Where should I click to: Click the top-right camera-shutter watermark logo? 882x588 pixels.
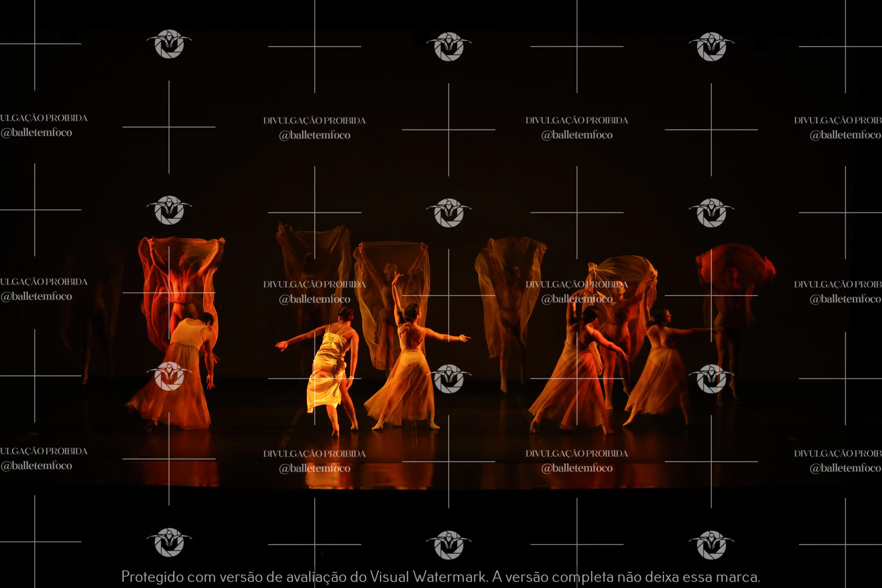pyautogui.click(x=711, y=46)
